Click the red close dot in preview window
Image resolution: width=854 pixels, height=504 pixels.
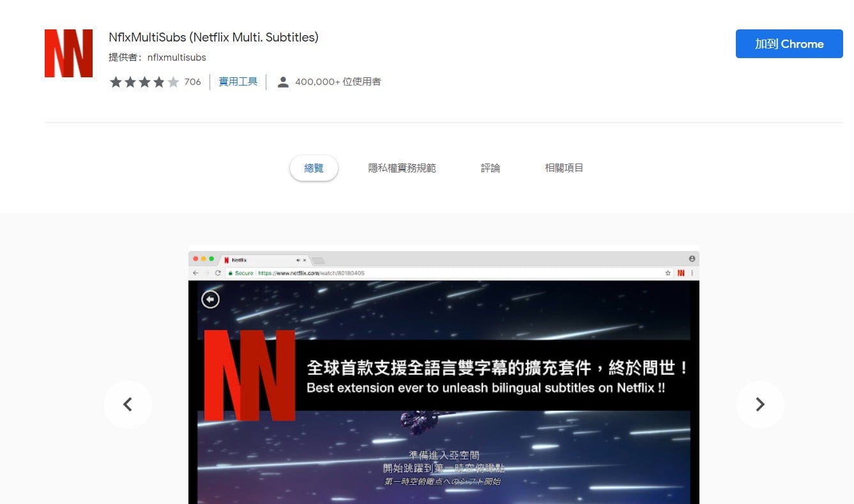coord(195,259)
